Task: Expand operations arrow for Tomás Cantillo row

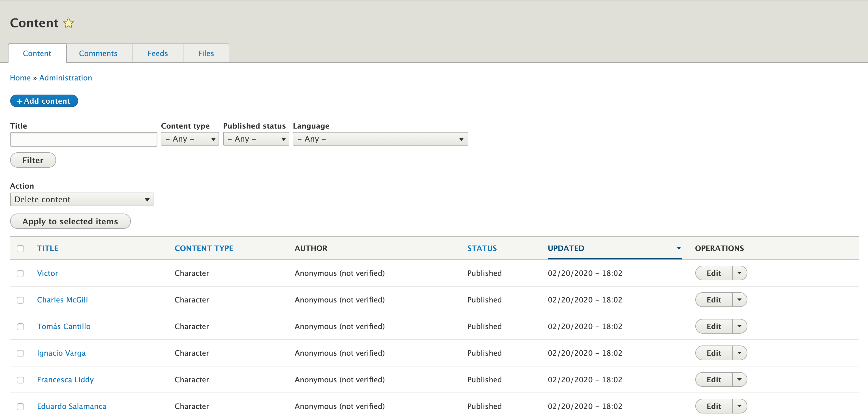Action: (739, 326)
